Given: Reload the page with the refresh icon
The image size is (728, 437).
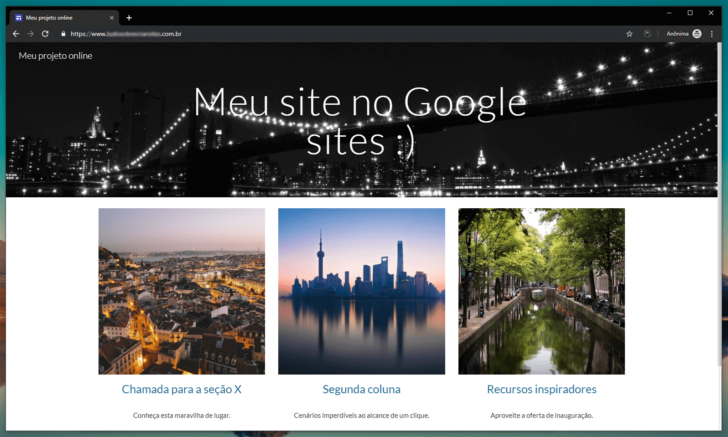Looking at the screenshot, I should (45, 34).
